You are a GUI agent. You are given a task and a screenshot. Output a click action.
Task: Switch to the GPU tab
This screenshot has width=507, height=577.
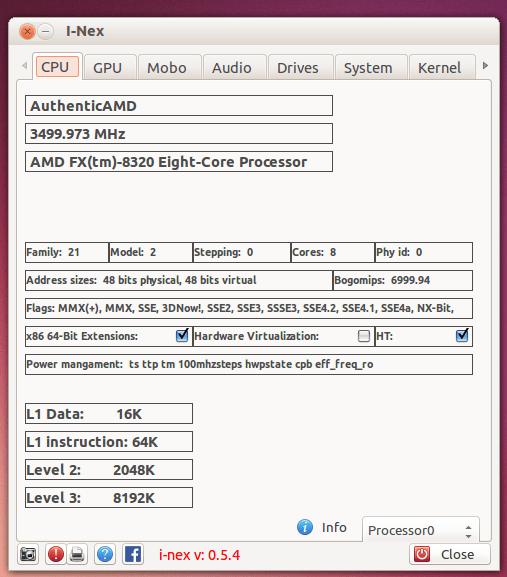click(x=107, y=68)
